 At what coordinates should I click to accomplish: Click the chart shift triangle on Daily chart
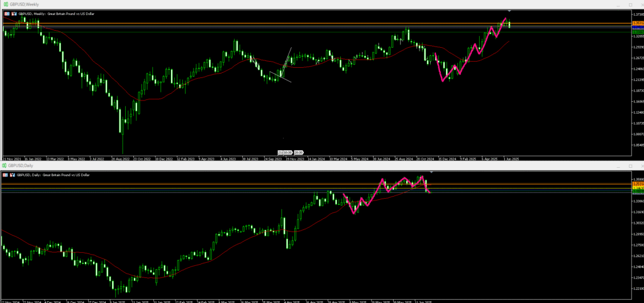point(431,172)
